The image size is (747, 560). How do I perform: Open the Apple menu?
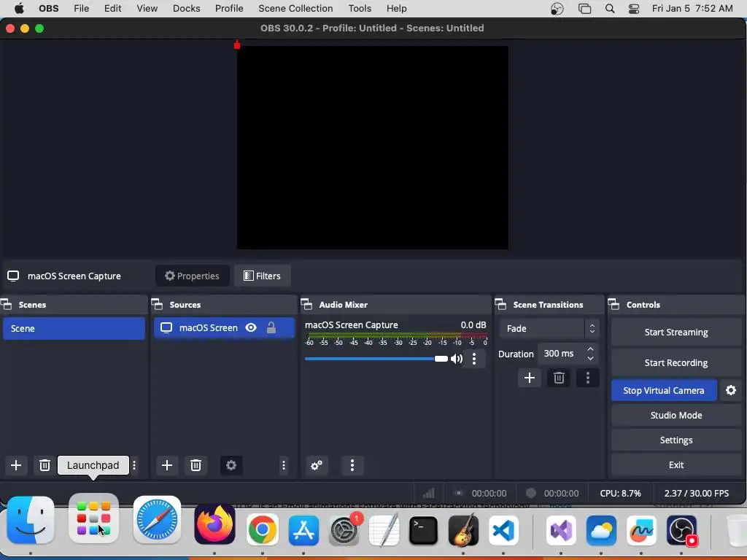(19, 9)
